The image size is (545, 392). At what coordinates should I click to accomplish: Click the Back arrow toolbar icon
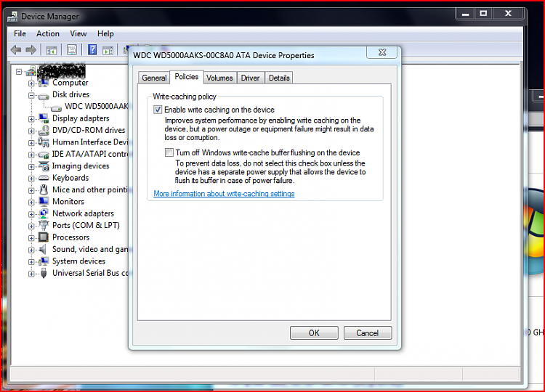[16, 50]
